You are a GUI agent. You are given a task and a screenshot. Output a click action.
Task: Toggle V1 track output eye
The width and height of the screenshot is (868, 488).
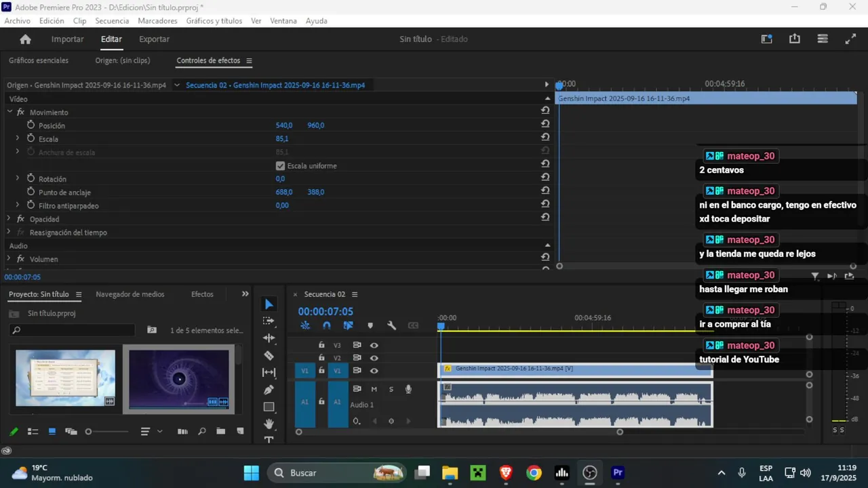(x=374, y=371)
